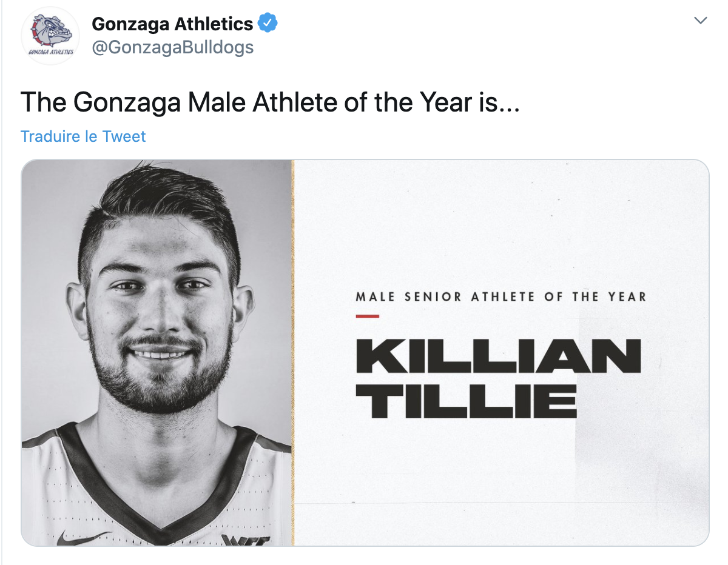Click the Male Senior Athlete caption
Image resolution: width=728 pixels, height=565 pixels.
click(x=500, y=297)
